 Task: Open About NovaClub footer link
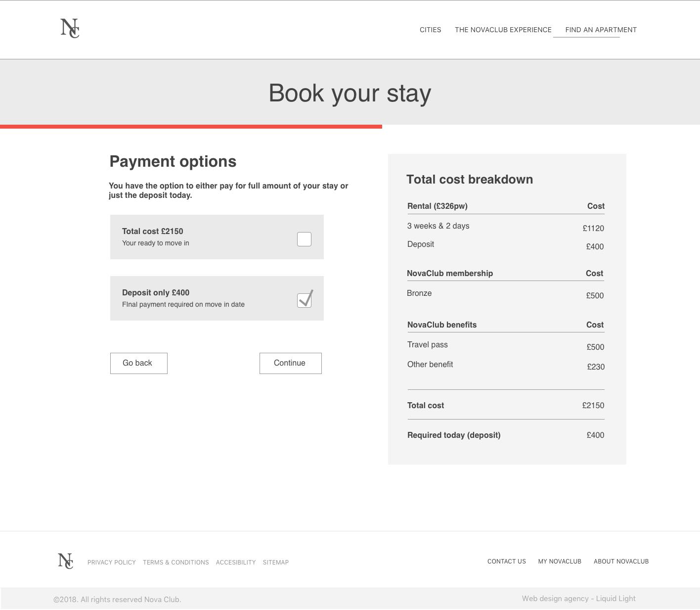point(621,562)
